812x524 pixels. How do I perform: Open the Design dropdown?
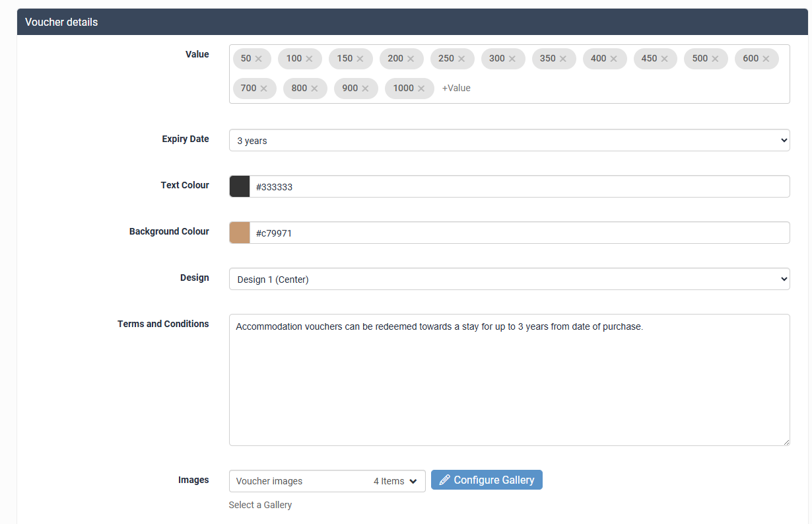(x=509, y=279)
